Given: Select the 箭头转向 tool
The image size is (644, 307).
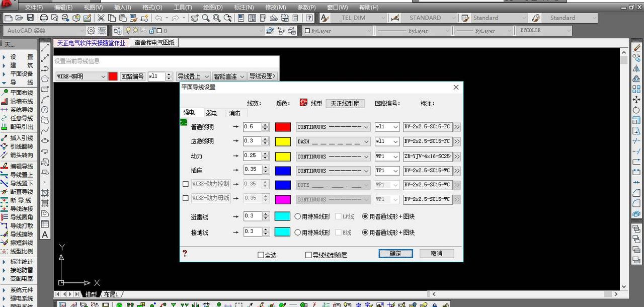Looking at the screenshot, I should [x=21, y=155].
